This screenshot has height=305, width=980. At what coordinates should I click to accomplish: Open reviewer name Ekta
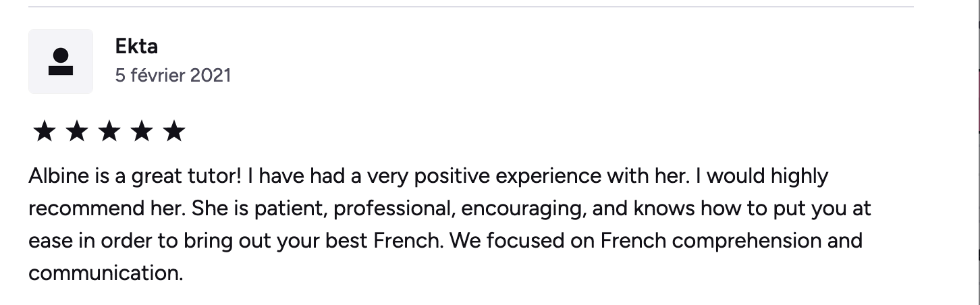(137, 47)
